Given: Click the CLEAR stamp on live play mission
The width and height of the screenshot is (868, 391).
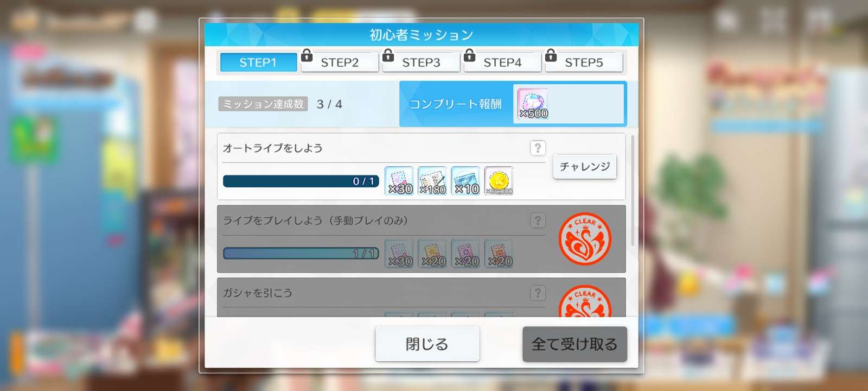Looking at the screenshot, I should coord(585,239).
